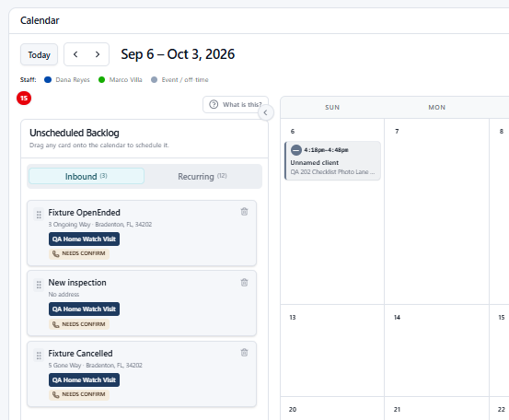Open the Unnamed client event on Sep 6
The height and width of the screenshot is (420, 509).
pos(332,161)
